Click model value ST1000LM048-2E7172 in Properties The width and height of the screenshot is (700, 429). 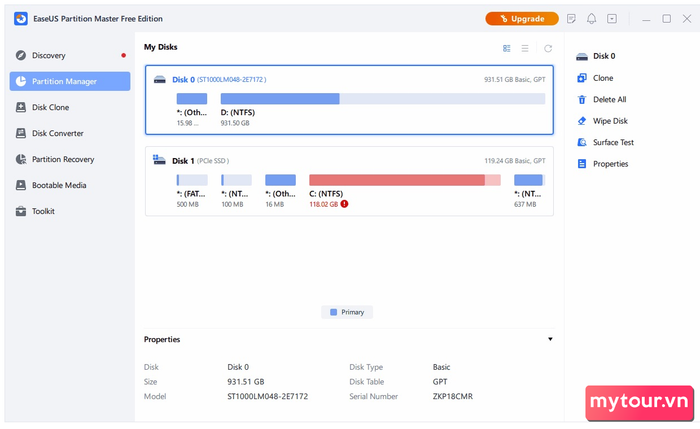click(267, 396)
